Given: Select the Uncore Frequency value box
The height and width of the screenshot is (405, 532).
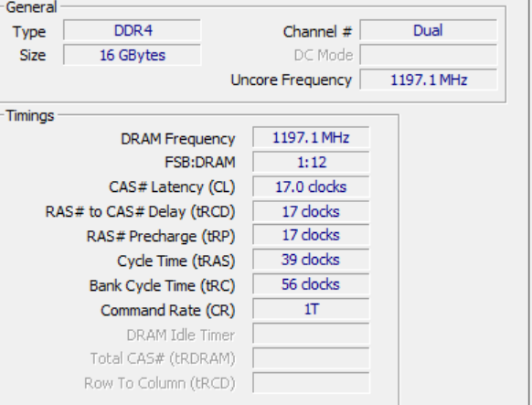Looking at the screenshot, I should pos(429,80).
